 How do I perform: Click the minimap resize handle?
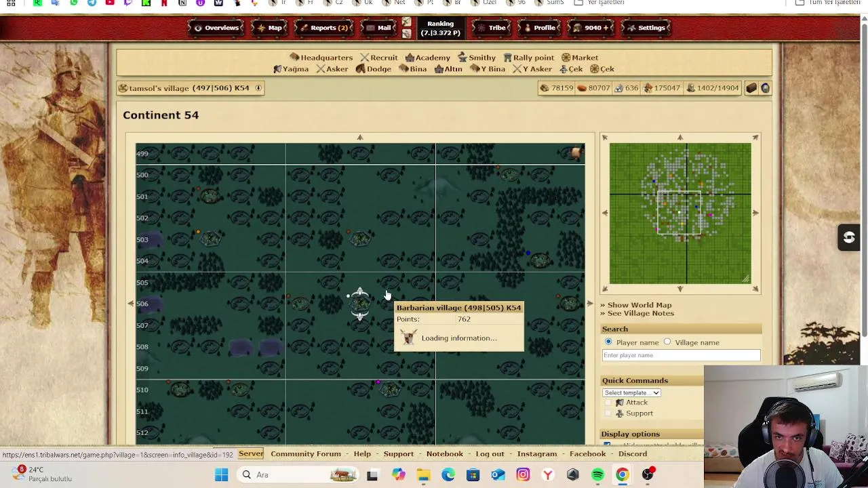tap(746, 279)
